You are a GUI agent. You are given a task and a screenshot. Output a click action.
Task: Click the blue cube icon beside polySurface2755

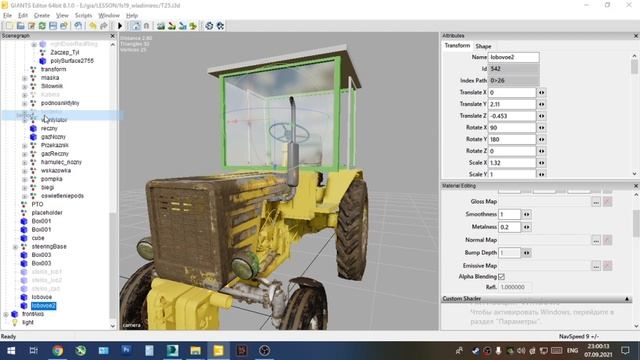42,61
